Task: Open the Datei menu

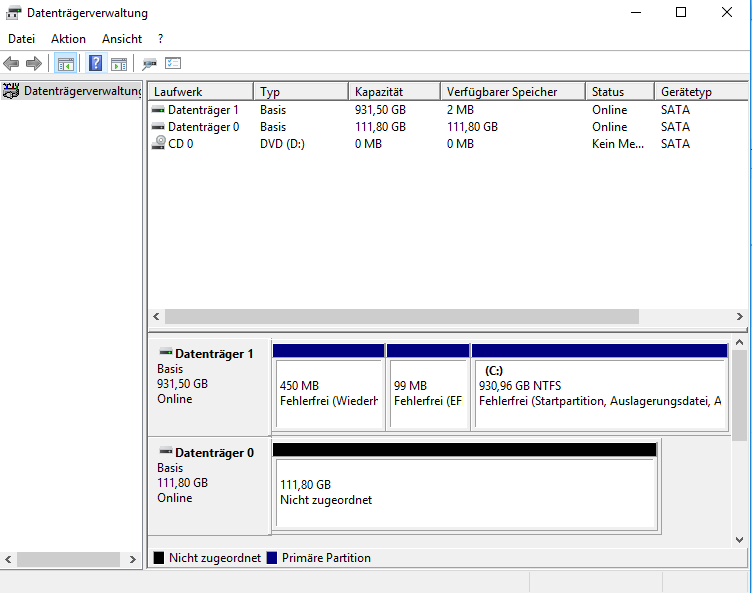Action: [x=22, y=39]
